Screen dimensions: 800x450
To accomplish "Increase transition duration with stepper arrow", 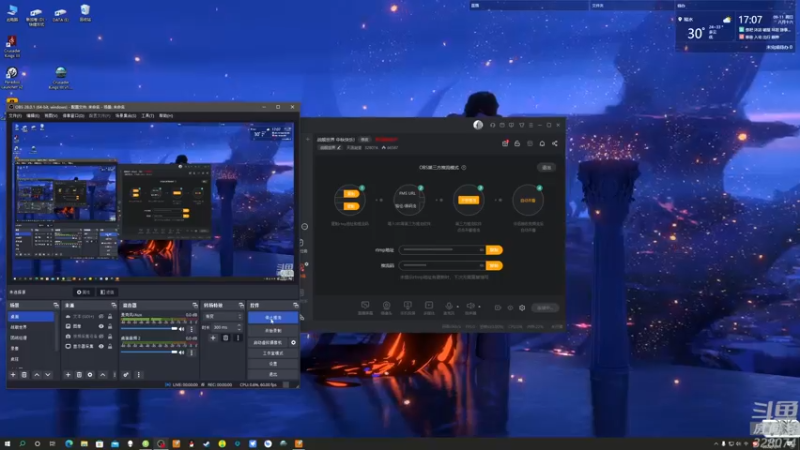I will tap(240, 326).
